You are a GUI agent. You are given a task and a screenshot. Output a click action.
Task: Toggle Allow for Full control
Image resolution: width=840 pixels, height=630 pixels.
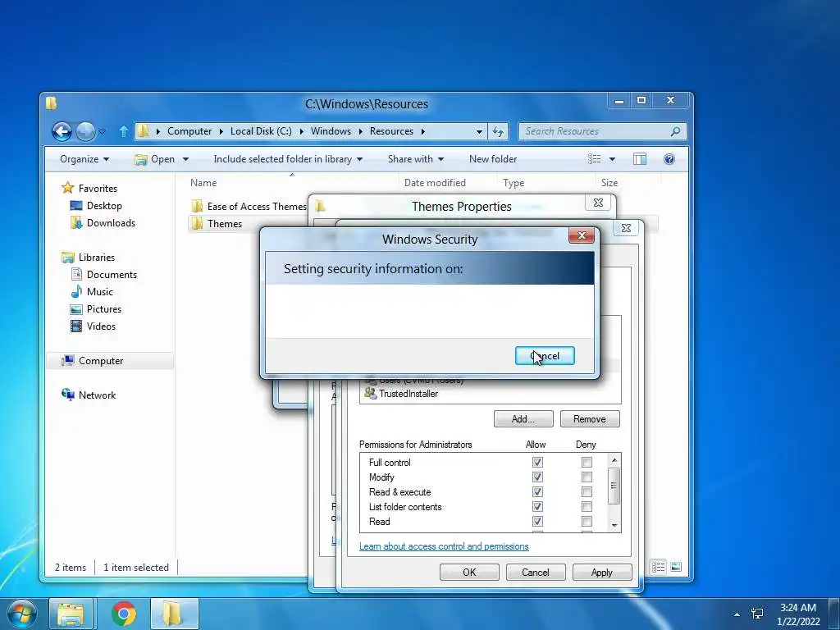537,462
